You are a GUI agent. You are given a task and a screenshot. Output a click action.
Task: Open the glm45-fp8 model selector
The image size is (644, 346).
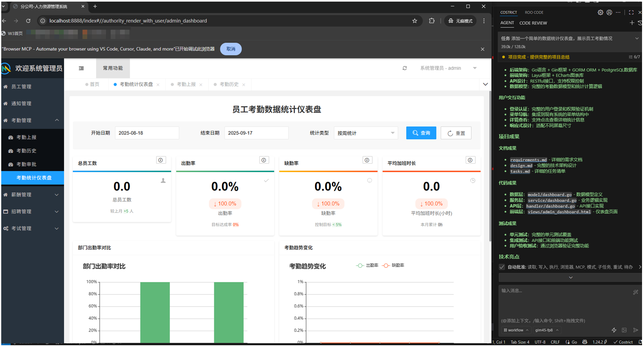(x=546, y=330)
